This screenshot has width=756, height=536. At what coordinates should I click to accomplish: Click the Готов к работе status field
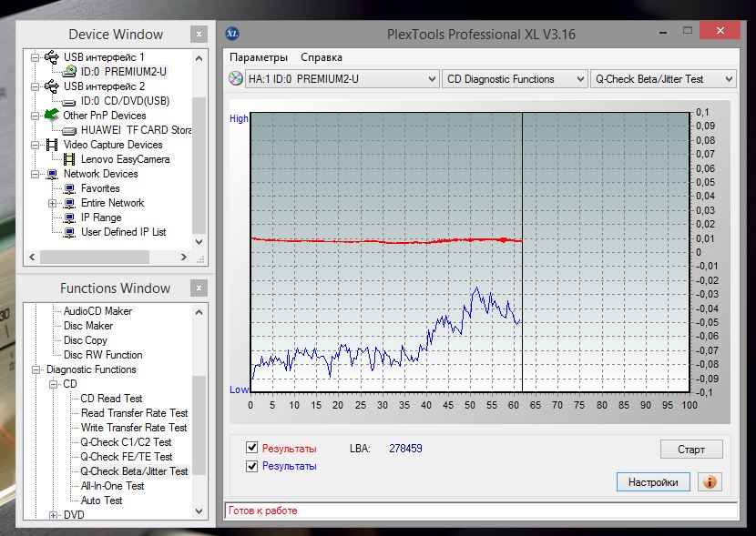pyautogui.click(x=481, y=511)
